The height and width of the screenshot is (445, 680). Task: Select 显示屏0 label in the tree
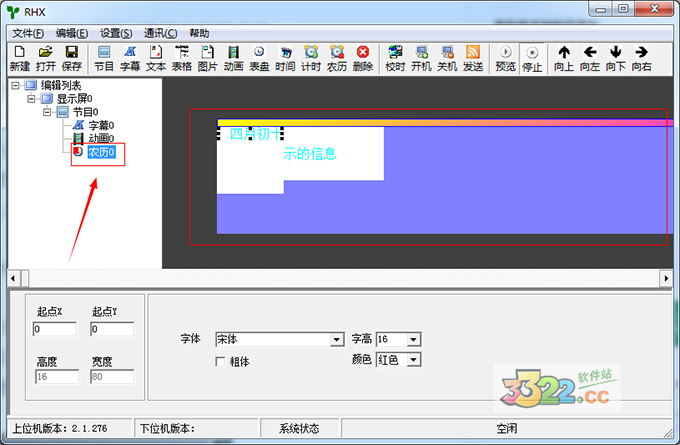tap(75, 98)
